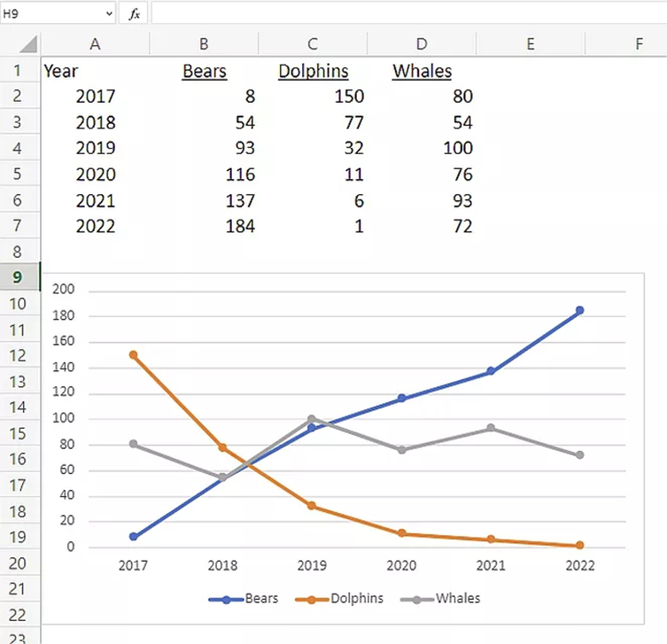
Task: Click the Year cell A1
Action: (x=96, y=71)
